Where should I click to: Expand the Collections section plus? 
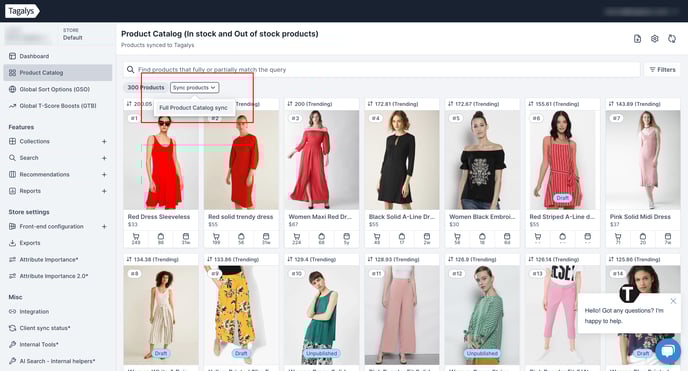click(x=104, y=142)
